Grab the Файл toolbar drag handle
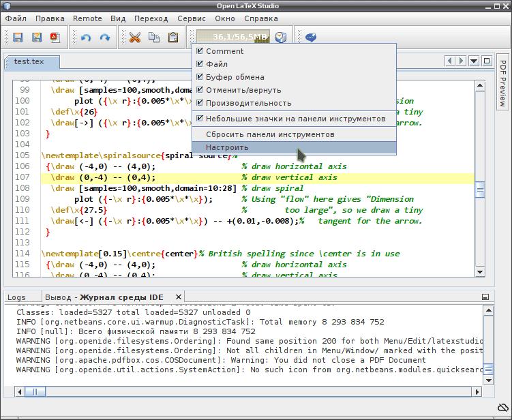512x420 pixels. coord(6,37)
